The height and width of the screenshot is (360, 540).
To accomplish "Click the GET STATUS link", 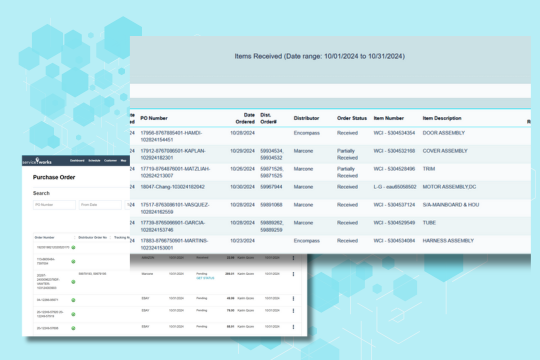I will click(x=205, y=278).
